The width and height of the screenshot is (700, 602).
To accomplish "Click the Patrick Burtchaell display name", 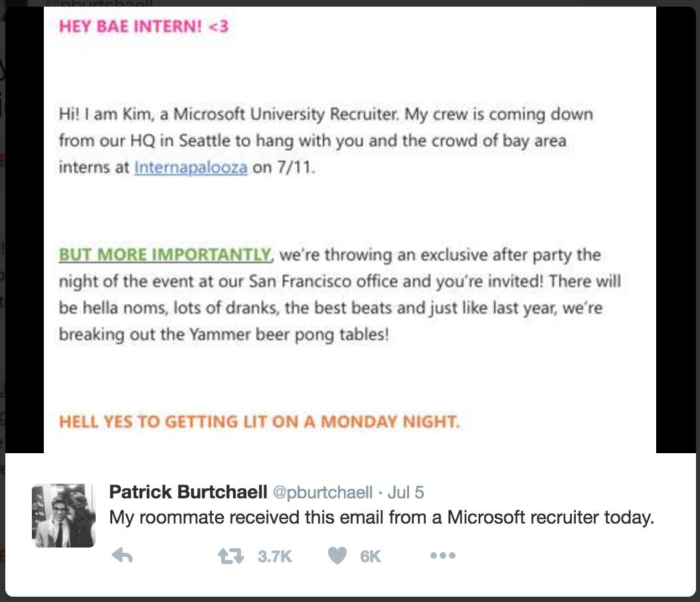I will 188,492.
